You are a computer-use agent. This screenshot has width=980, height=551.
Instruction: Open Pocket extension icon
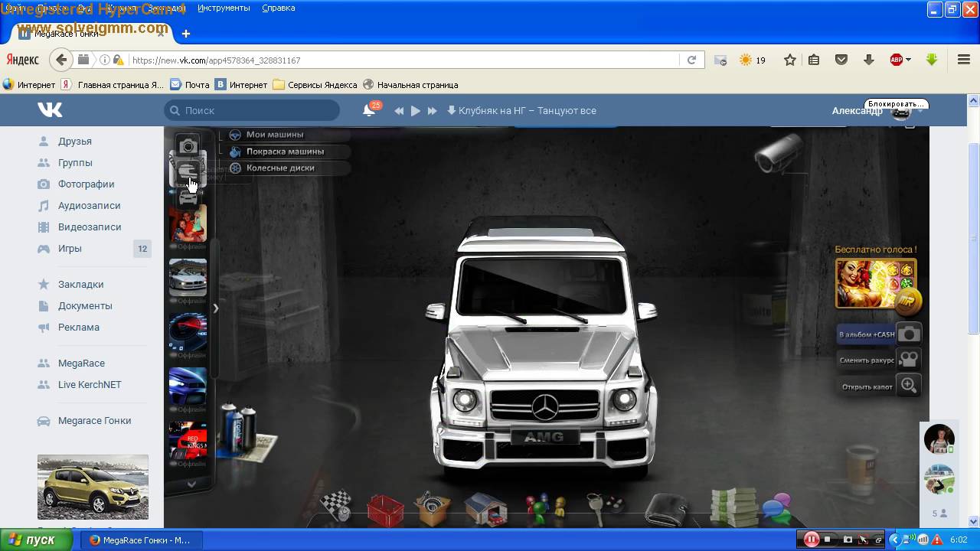[x=841, y=60]
